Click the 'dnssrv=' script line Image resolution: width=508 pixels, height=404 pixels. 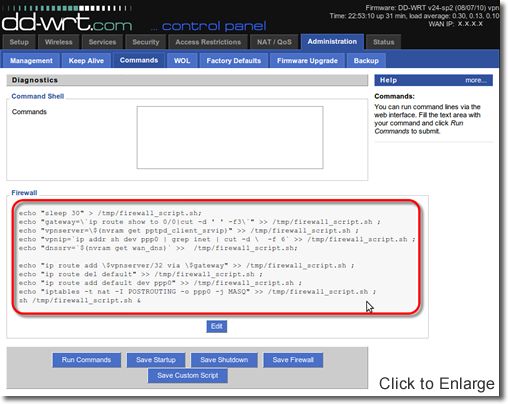158,248
